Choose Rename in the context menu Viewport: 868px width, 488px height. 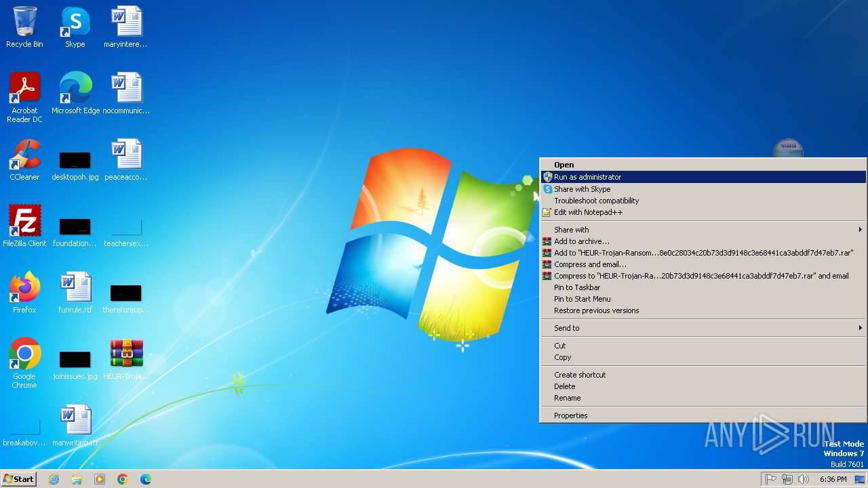click(x=703, y=398)
